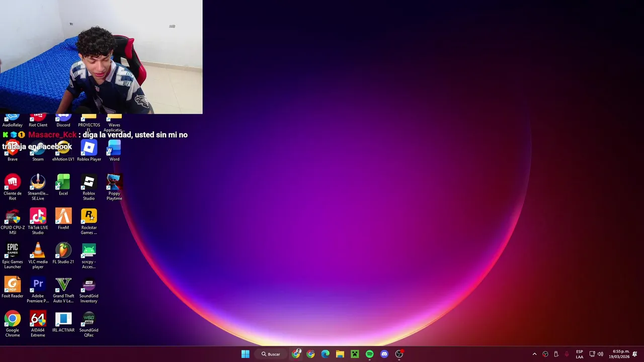Select the Excel desktop shortcut
Image resolution: width=644 pixels, height=362 pixels.
pyautogui.click(x=63, y=185)
